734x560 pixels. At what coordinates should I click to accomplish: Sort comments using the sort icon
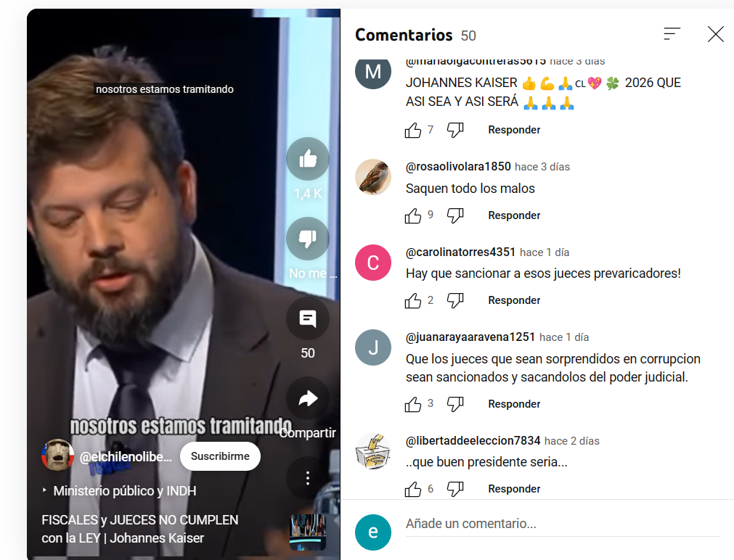coord(672,33)
